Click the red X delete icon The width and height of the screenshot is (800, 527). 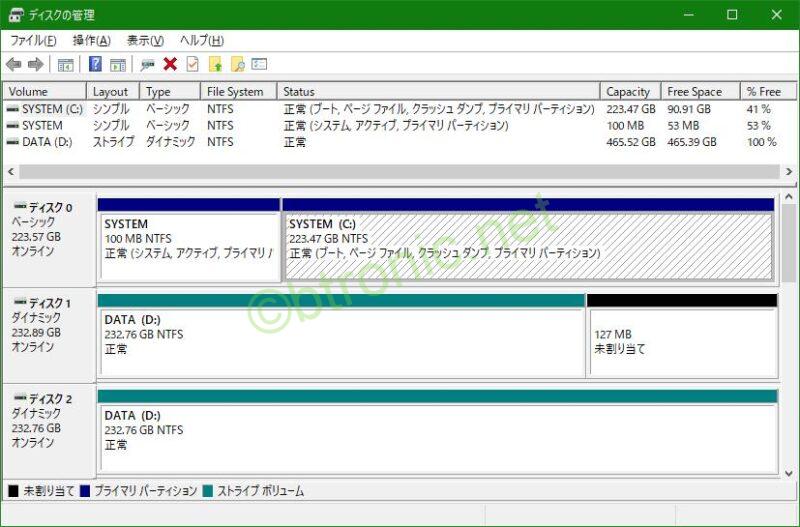[170, 64]
